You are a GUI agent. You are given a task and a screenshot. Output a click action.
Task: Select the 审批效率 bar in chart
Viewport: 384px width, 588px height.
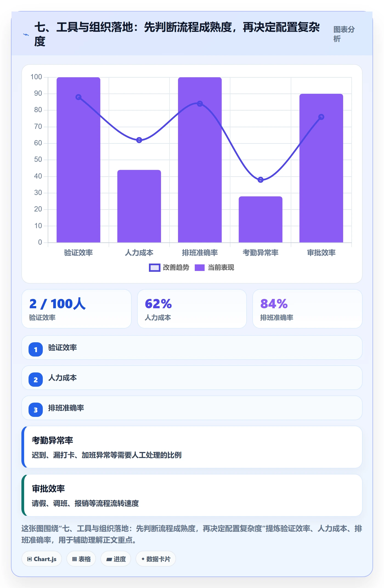(321, 168)
